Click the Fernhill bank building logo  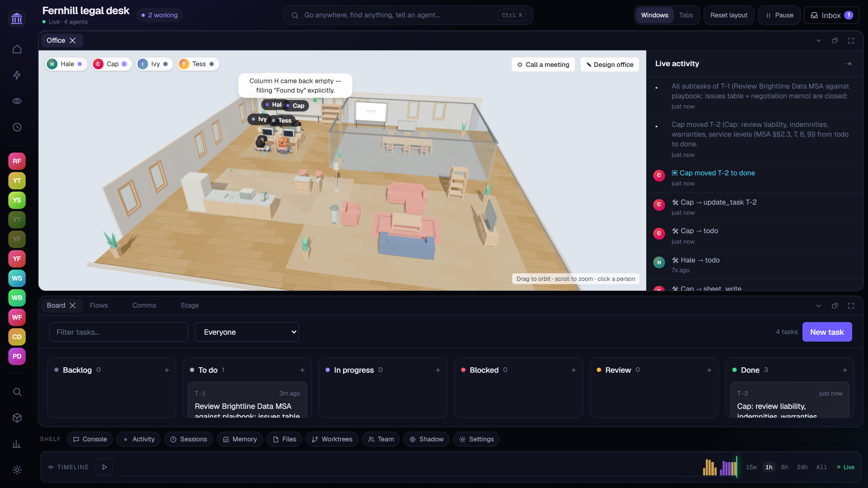(x=17, y=18)
